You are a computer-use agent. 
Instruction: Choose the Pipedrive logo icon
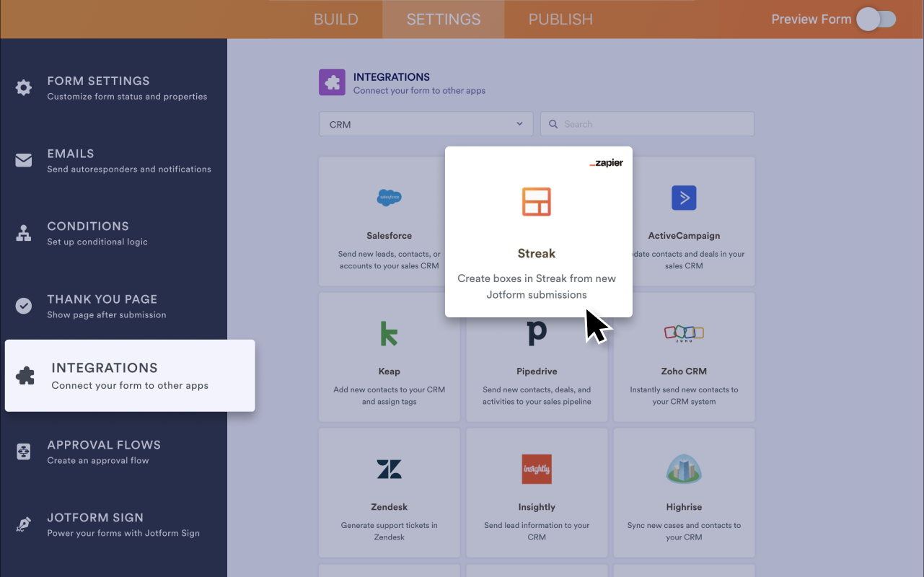pyautogui.click(x=537, y=333)
